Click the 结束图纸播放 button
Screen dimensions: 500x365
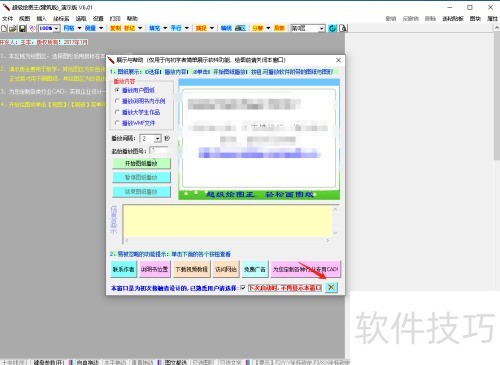pos(141,192)
